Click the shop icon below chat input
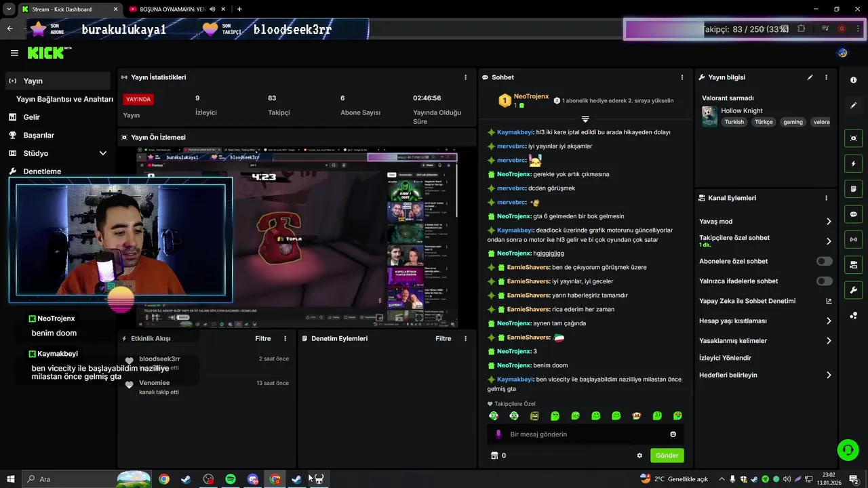 (494, 455)
